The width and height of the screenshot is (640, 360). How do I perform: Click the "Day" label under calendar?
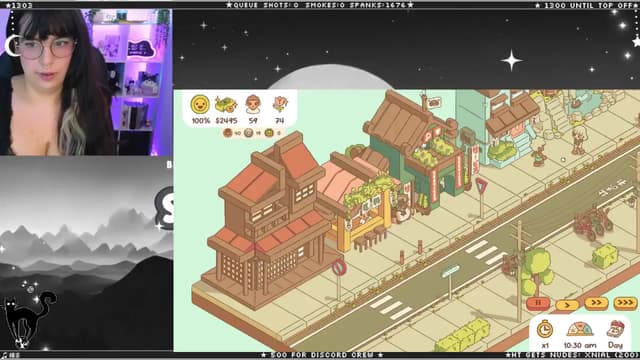pos(616,345)
